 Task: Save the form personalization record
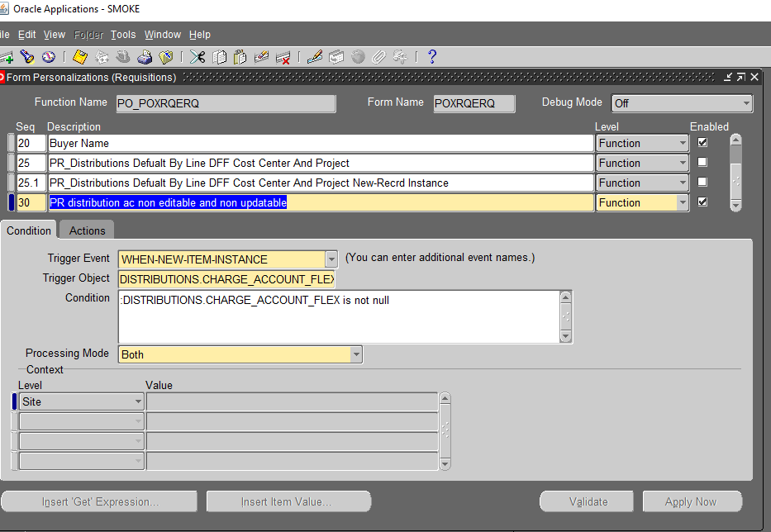click(x=79, y=56)
